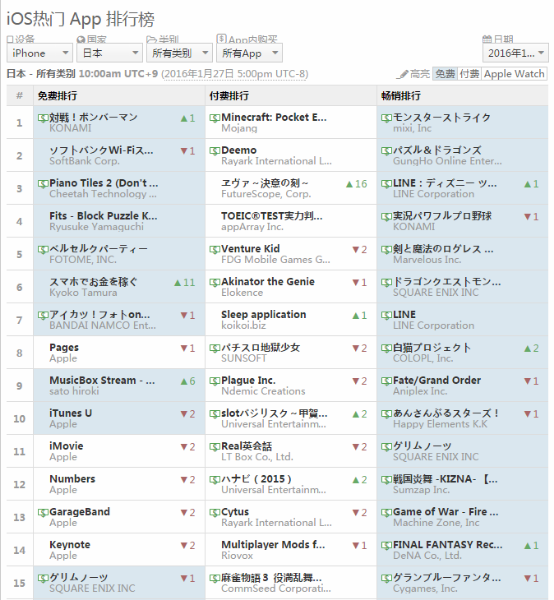Click in-app purchase icon beside Piano Tiles 2
This screenshot has height=600, width=554.
point(43,184)
